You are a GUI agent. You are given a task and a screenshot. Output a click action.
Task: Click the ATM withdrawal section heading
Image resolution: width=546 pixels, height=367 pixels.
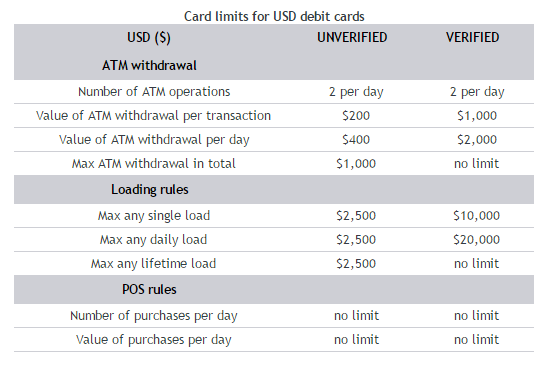tap(149, 65)
